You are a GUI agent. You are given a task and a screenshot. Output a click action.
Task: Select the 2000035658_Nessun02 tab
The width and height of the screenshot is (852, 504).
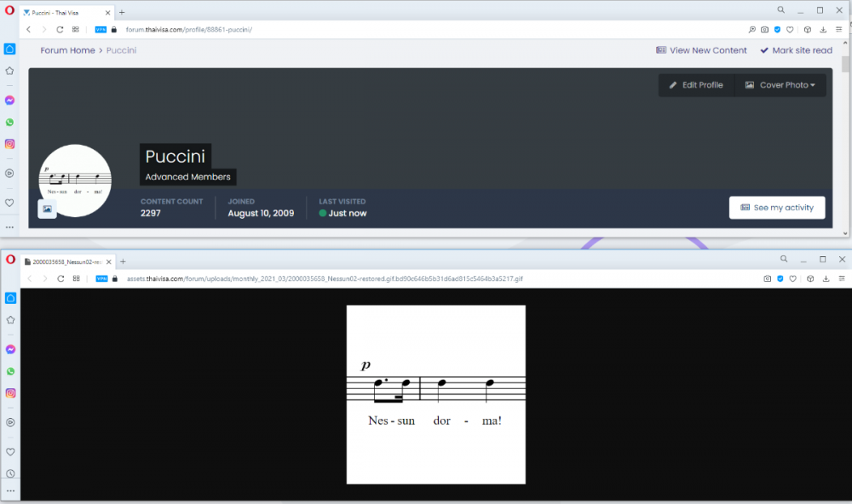(x=67, y=261)
